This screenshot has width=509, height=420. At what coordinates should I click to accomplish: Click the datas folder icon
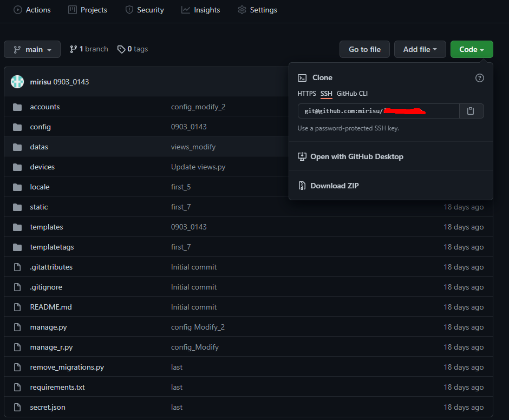17,147
